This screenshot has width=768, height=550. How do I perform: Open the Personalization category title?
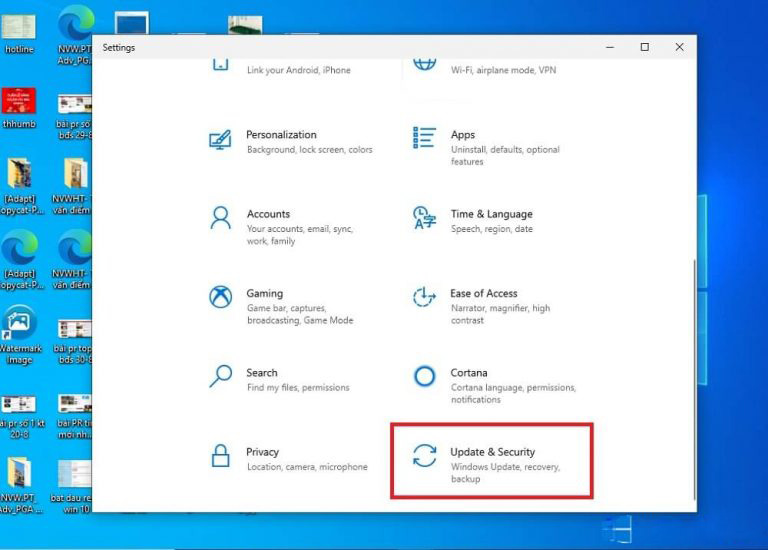click(281, 135)
